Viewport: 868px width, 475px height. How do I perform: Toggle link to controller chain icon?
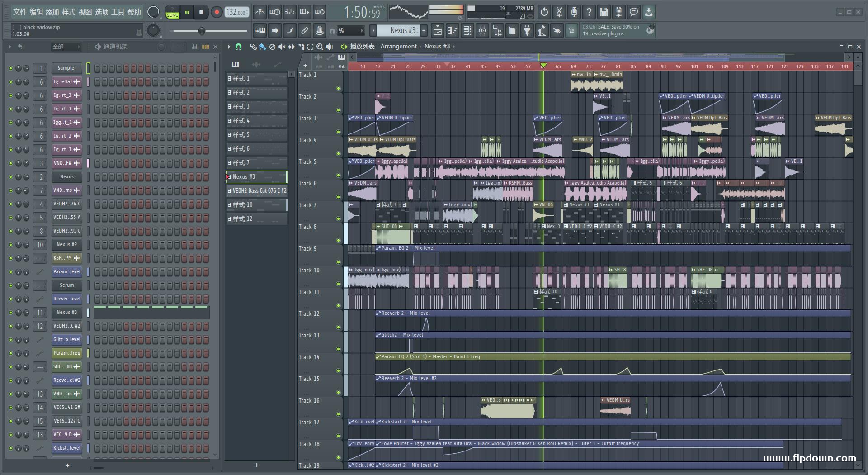[305, 31]
